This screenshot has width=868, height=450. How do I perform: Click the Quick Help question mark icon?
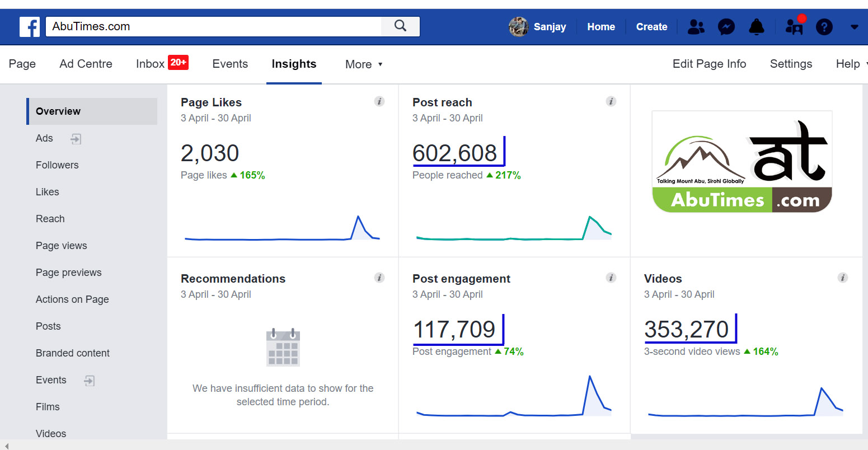click(x=824, y=27)
